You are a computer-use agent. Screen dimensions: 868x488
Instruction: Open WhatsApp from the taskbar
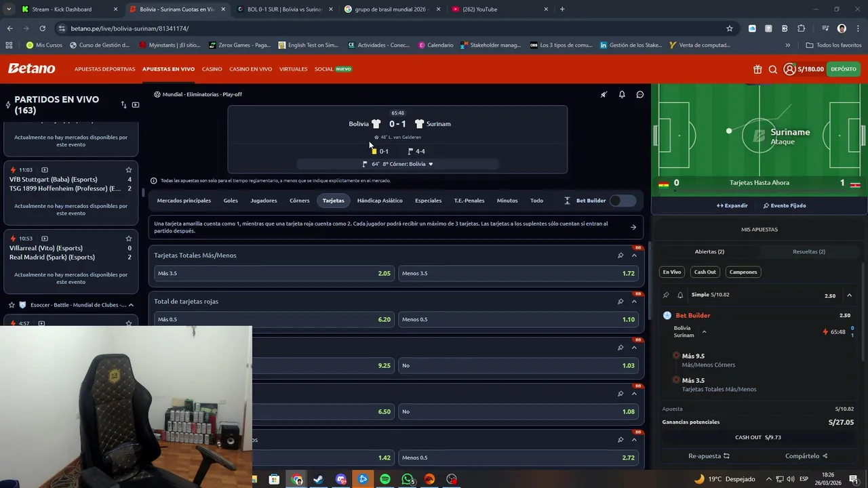[x=408, y=479]
